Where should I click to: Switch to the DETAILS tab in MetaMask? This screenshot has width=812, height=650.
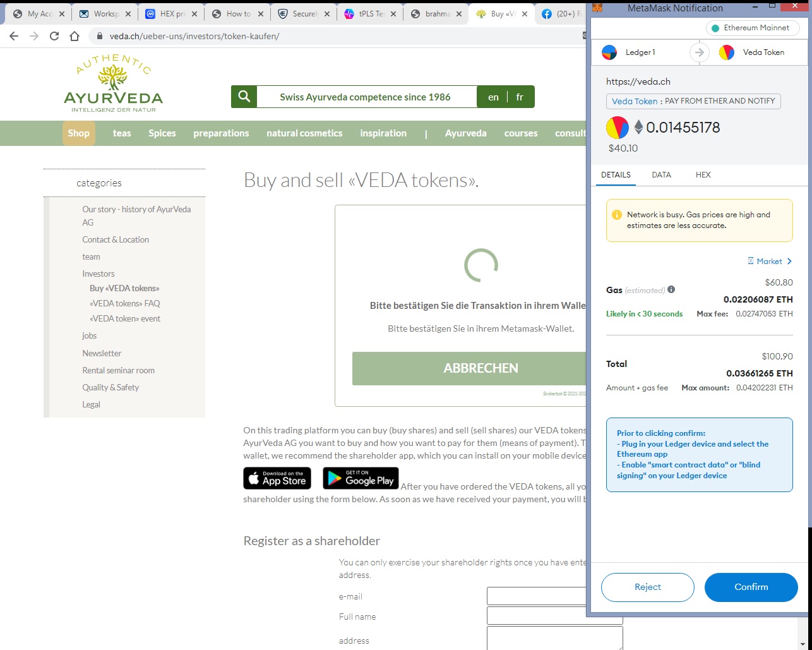click(616, 174)
